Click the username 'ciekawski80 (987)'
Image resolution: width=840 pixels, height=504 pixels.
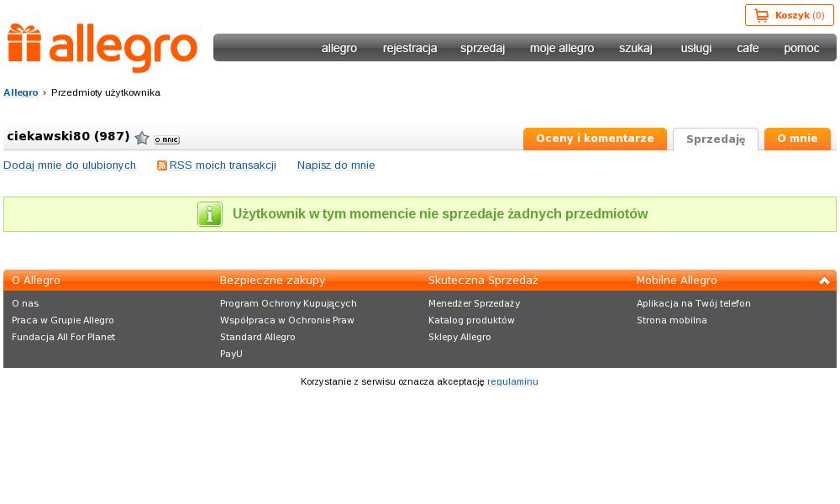coord(69,136)
